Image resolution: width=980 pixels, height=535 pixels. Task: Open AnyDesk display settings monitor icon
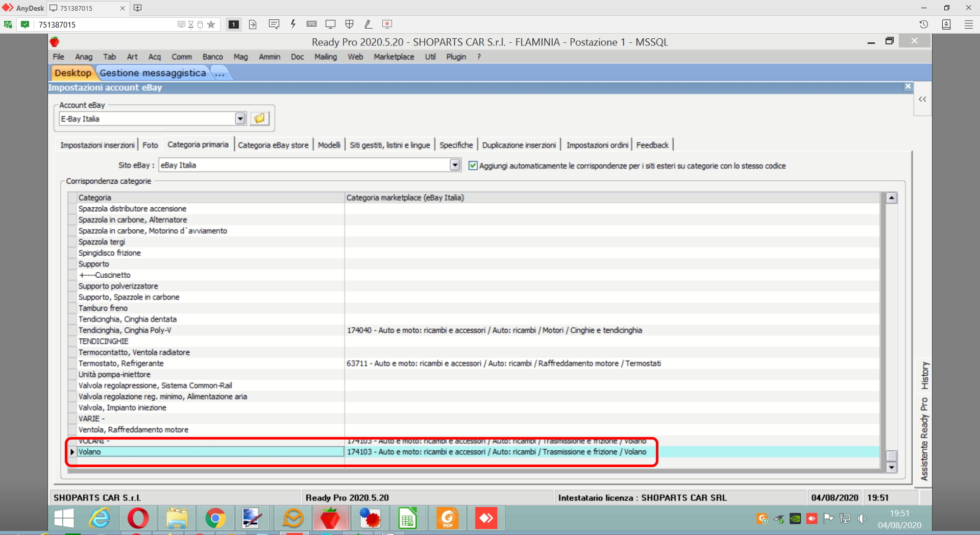330,24
